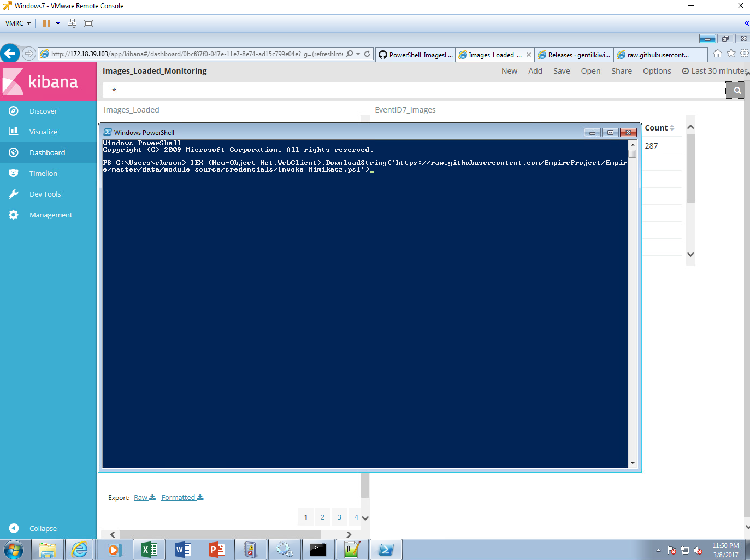The height and width of the screenshot is (560, 750).
Task: Click the left arrow of horizontal scrollbar
Action: [113, 534]
